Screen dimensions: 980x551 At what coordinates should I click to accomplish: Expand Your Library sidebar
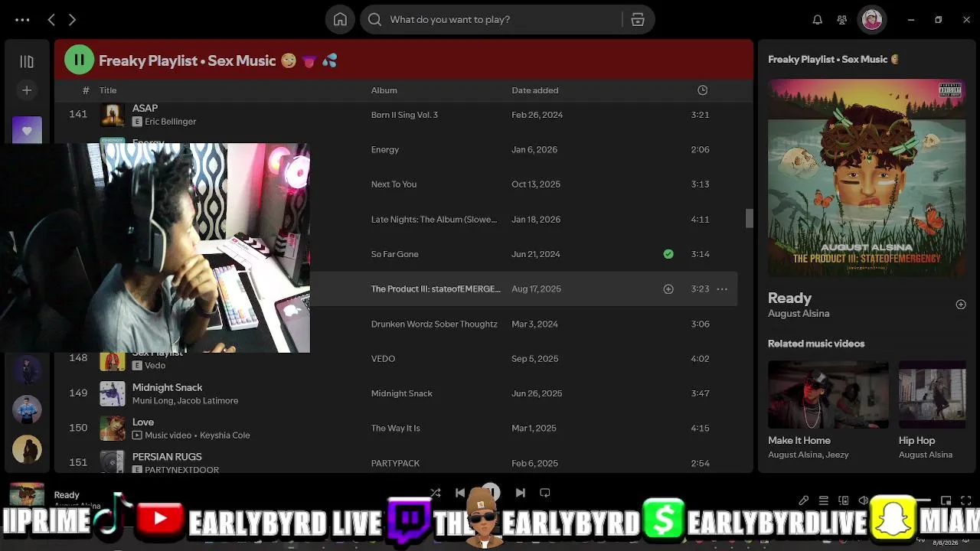[27, 61]
